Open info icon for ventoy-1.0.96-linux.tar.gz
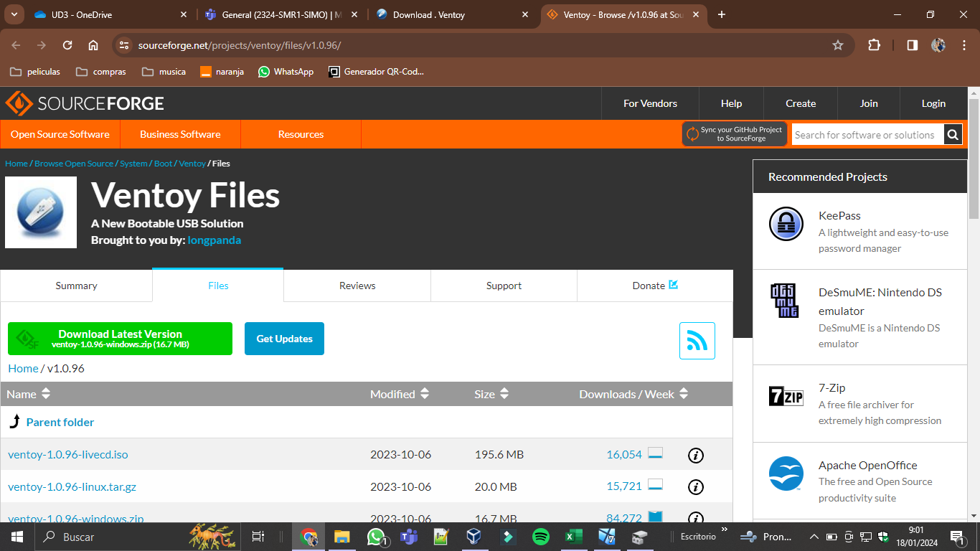This screenshot has height=551, width=980. tap(695, 487)
